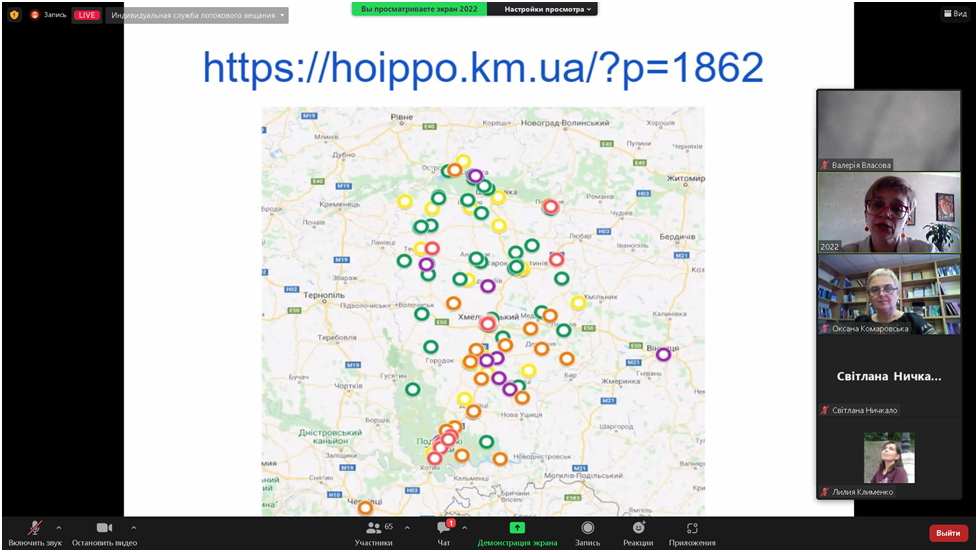Viewport: 978px width, 552px height.
Task: Click the Теребовля label on map
Action: (337, 337)
